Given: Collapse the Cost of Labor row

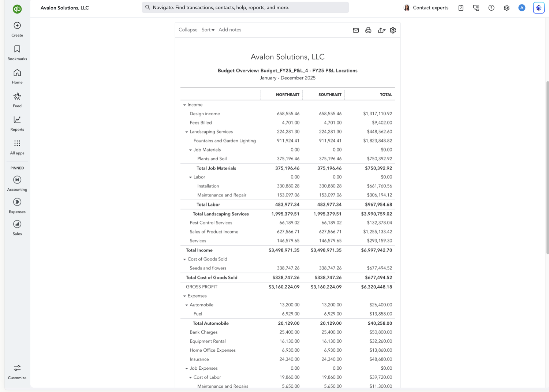Looking at the screenshot, I should tap(190, 378).
